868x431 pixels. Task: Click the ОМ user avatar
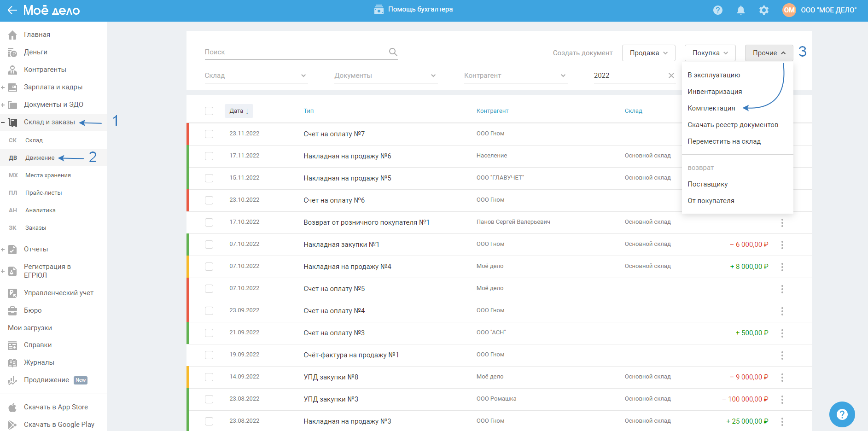pyautogui.click(x=789, y=10)
